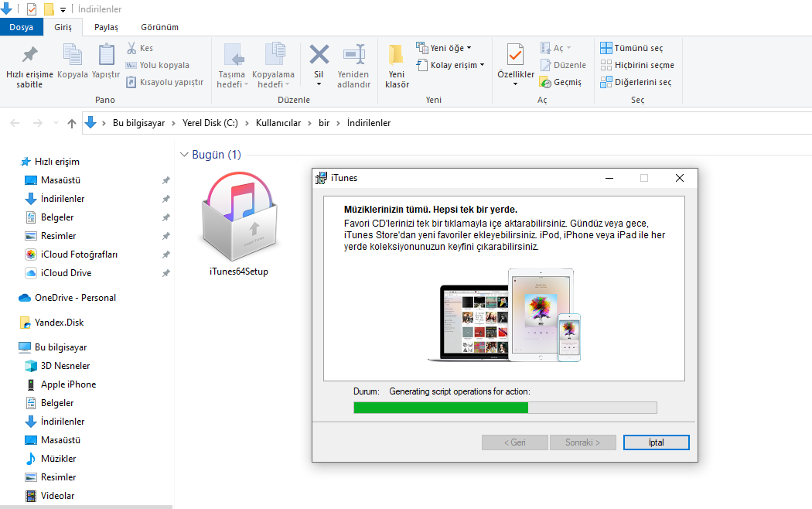The image size is (812, 509).
Task: Open the Yeni öğe dropdown
Action: (444, 48)
